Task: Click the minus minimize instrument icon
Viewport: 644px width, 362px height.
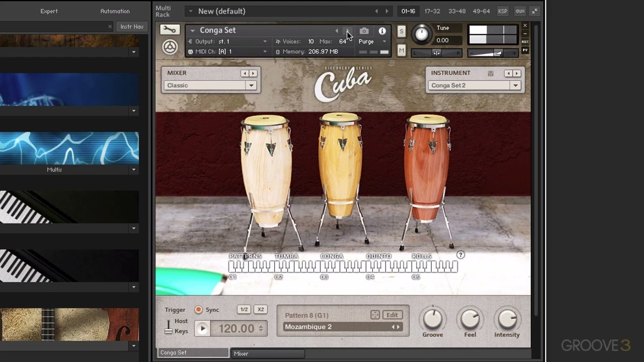Action: (525, 34)
